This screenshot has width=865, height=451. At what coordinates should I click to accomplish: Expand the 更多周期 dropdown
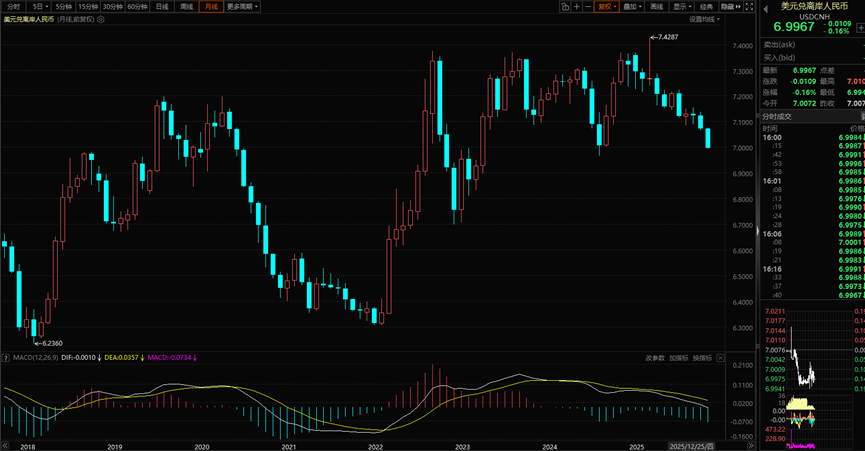click(242, 6)
